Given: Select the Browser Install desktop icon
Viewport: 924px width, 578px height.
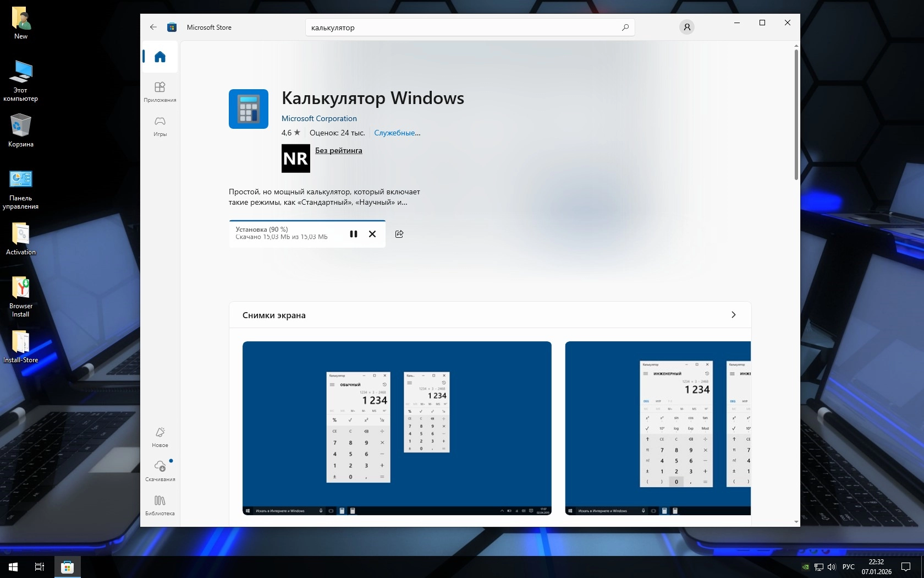Looking at the screenshot, I should [21, 297].
